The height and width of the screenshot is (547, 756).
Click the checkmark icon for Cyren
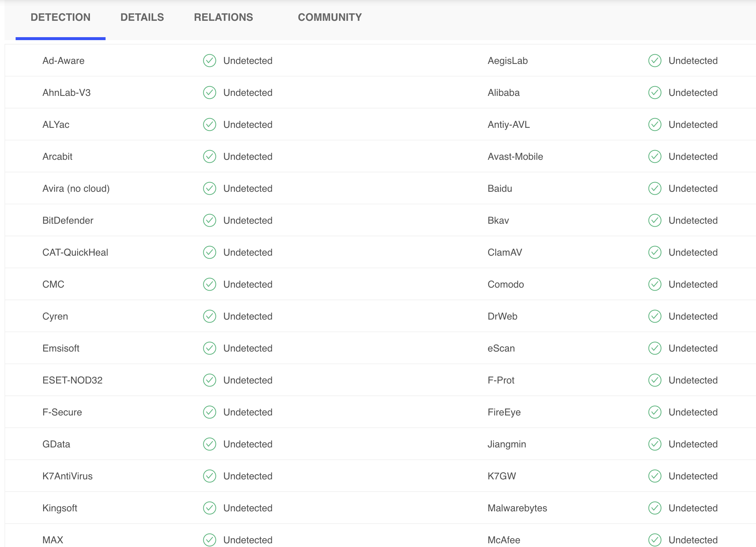210,316
